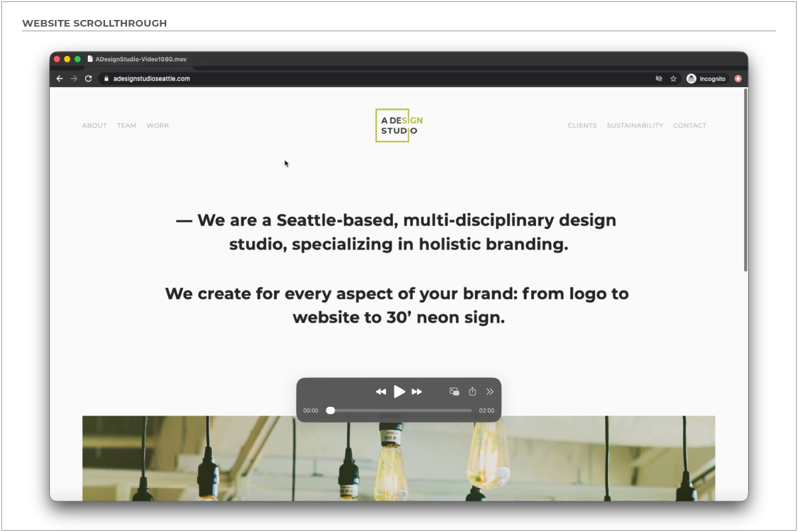Open the SUSTAINABILITY nav link
This screenshot has width=798, height=532.
(x=634, y=125)
